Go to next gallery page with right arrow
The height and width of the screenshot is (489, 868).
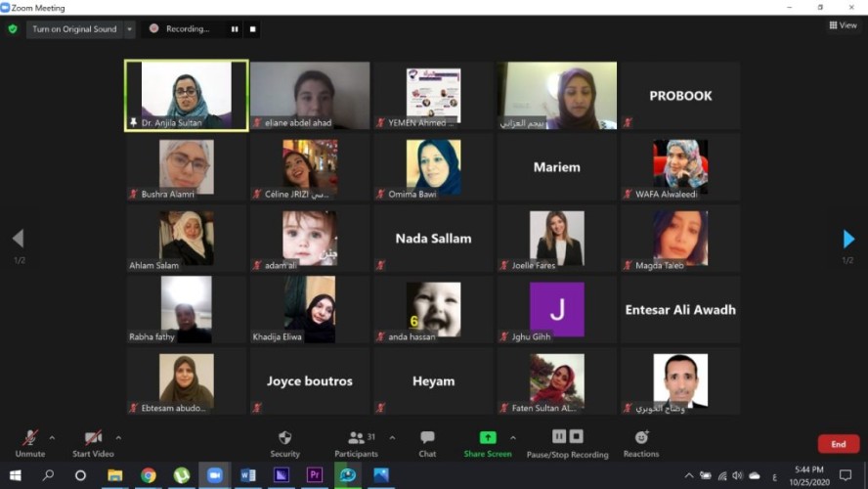tap(847, 239)
